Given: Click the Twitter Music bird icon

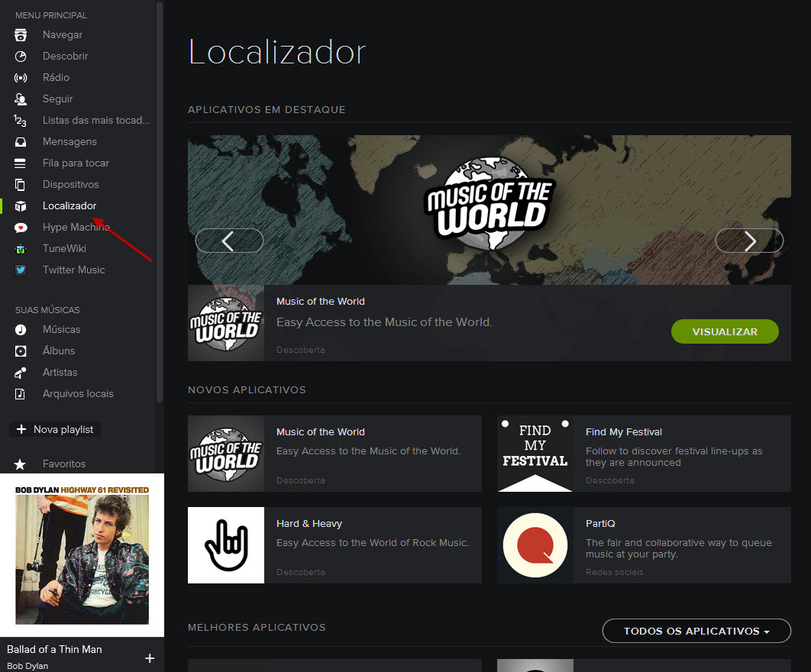Looking at the screenshot, I should point(21,270).
